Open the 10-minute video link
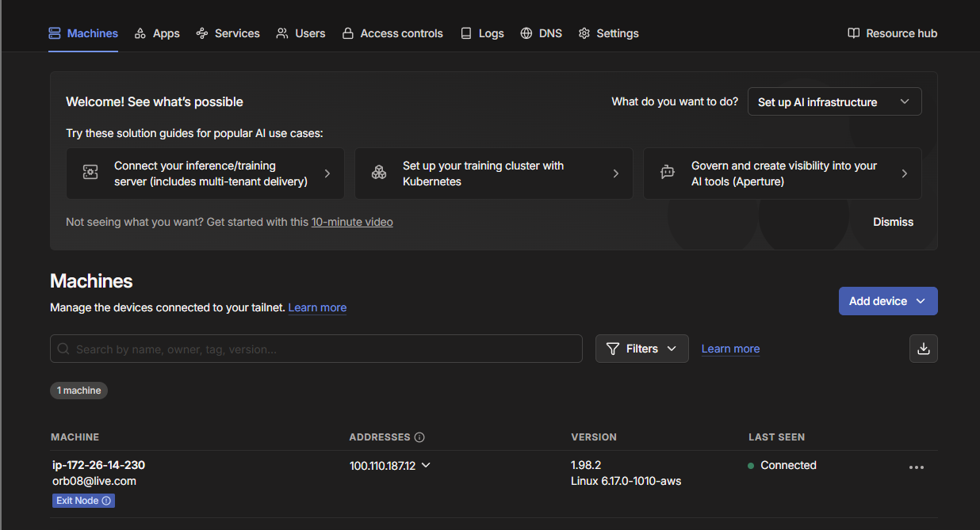 [352, 222]
